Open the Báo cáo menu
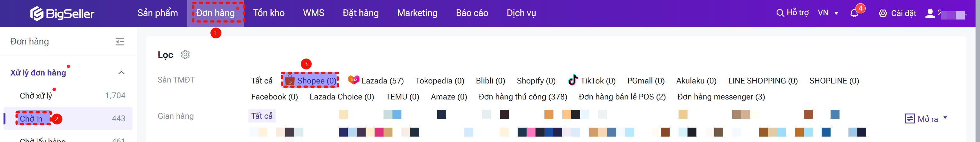This screenshot has width=980, height=142. click(472, 13)
